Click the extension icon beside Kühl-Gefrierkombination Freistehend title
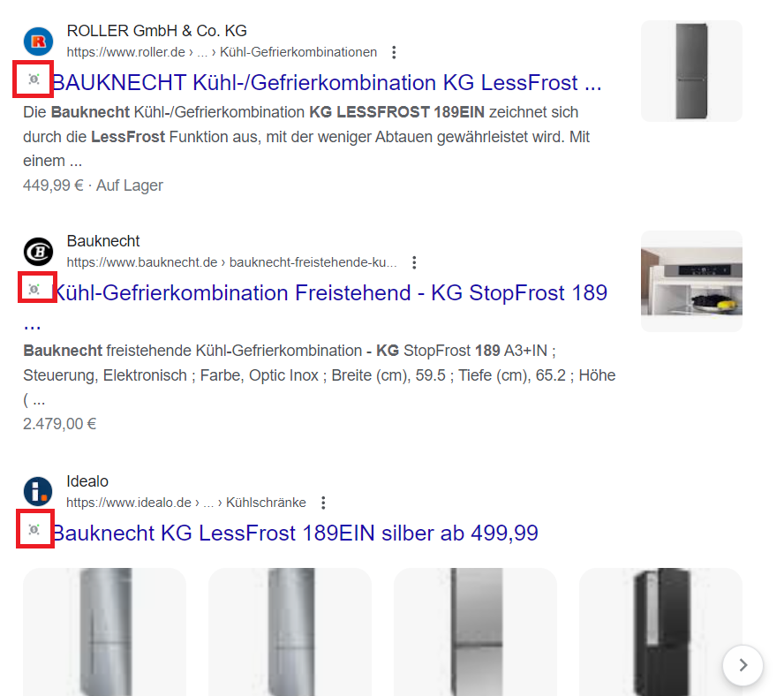This screenshot has width=784, height=696. [x=34, y=289]
